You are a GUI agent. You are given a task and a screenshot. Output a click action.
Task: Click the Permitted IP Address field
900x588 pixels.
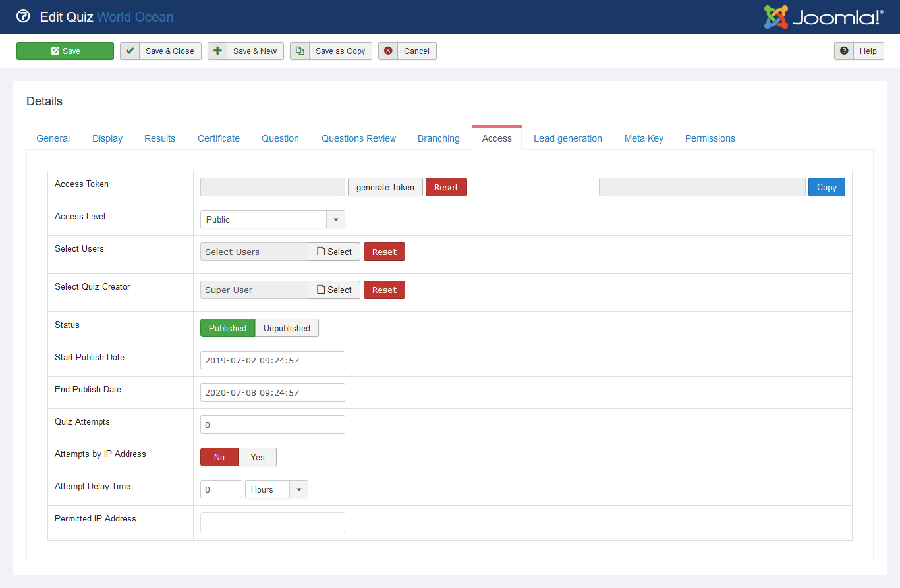point(272,523)
